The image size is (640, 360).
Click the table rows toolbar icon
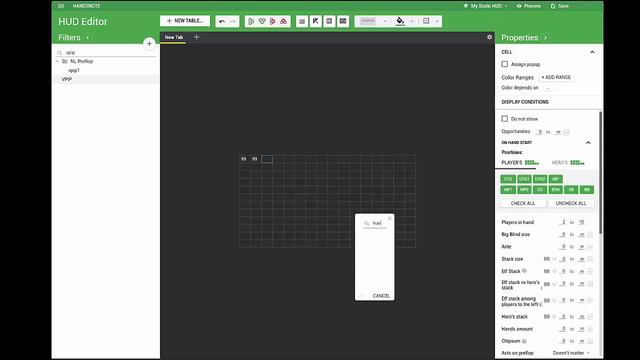tap(302, 21)
